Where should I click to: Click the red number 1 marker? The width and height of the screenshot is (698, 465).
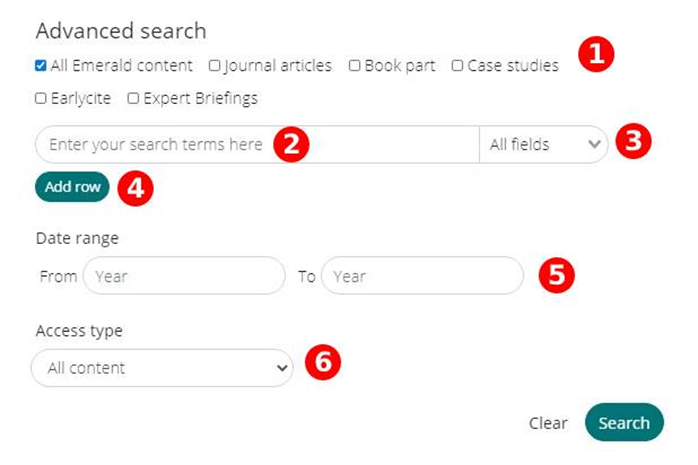tap(596, 54)
